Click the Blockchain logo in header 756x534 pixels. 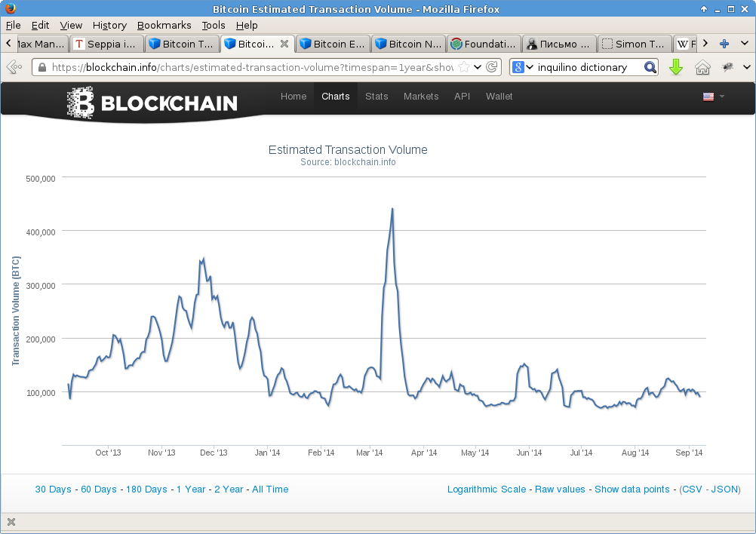tap(152, 103)
